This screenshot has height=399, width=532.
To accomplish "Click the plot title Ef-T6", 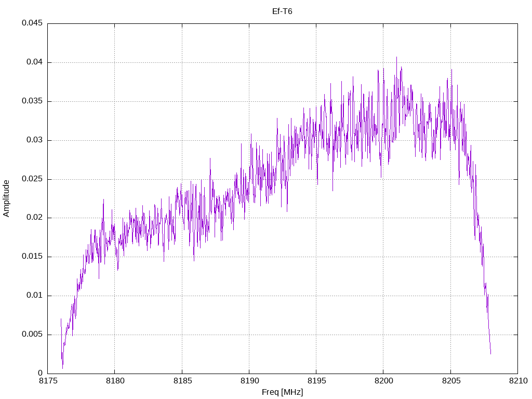I will [282, 11].
